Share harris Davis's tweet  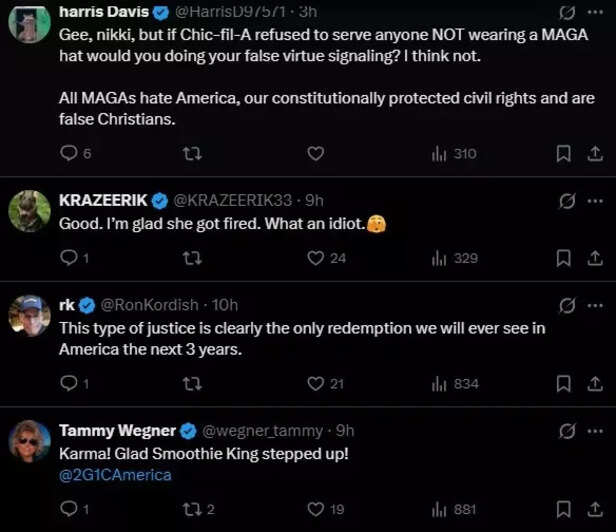(x=595, y=153)
